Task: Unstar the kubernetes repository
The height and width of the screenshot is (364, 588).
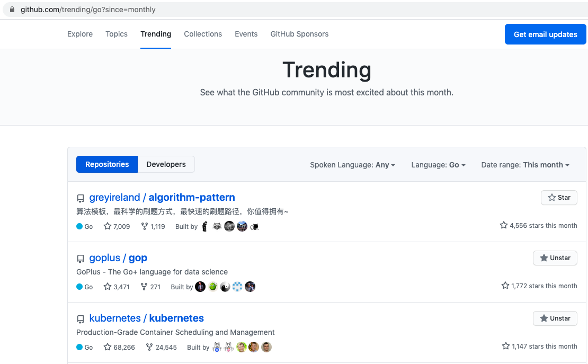Action: (x=555, y=318)
